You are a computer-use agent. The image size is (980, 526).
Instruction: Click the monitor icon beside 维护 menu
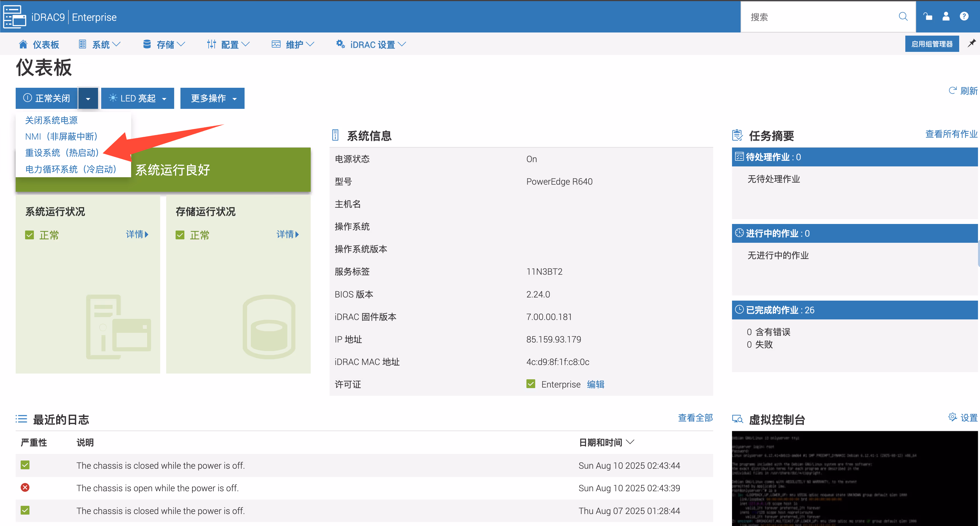tap(276, 44)
